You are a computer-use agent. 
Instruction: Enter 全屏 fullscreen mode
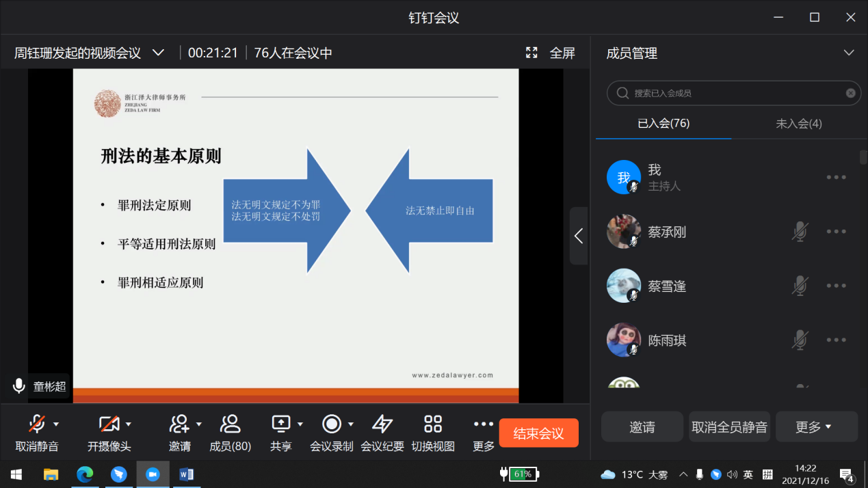click(x=551, y=53)
